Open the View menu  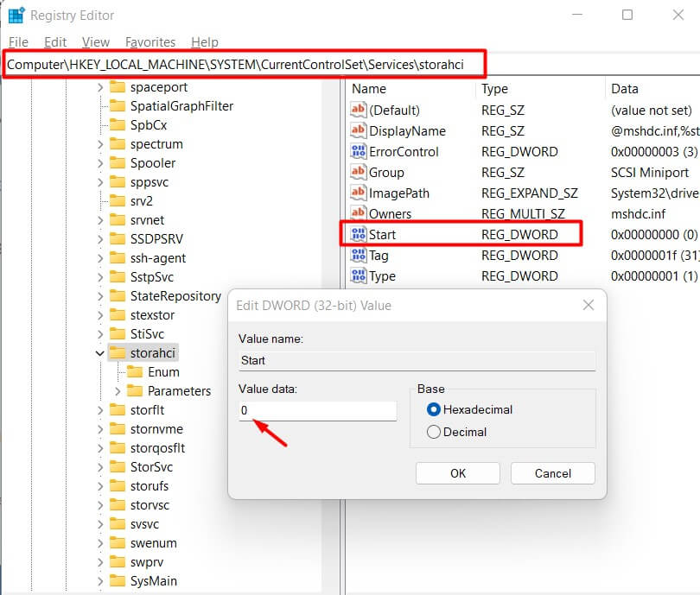click(96, 42)
